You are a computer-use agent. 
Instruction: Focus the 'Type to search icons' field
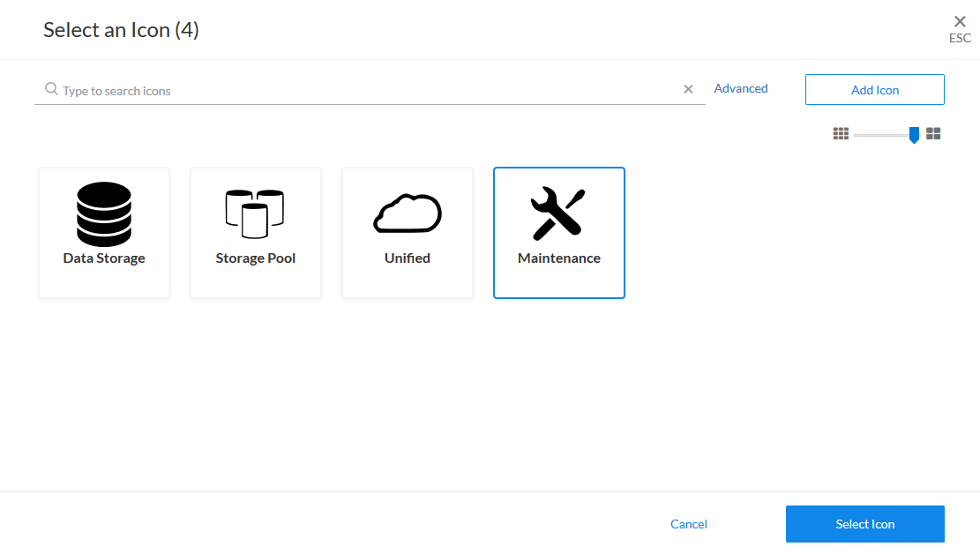[370, 91]
